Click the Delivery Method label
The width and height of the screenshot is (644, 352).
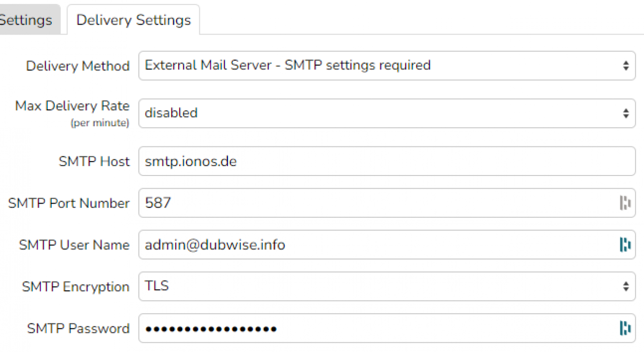[x=78, y=66]
